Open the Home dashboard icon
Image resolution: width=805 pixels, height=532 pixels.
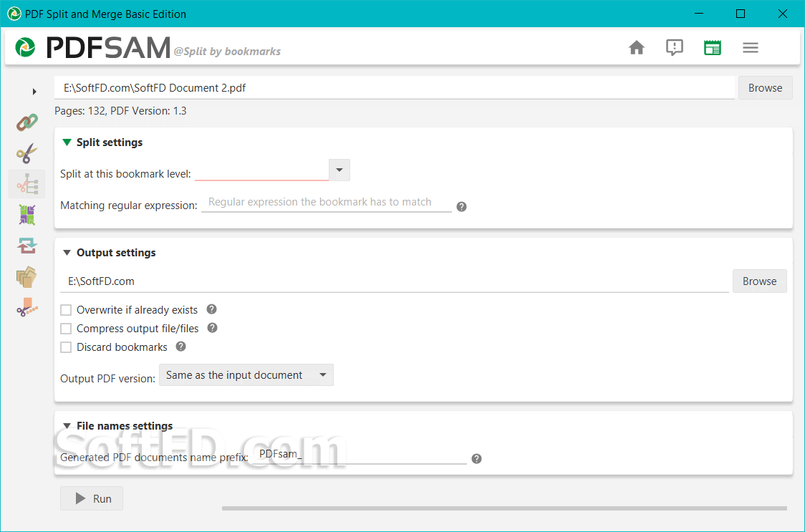[637, 48]
